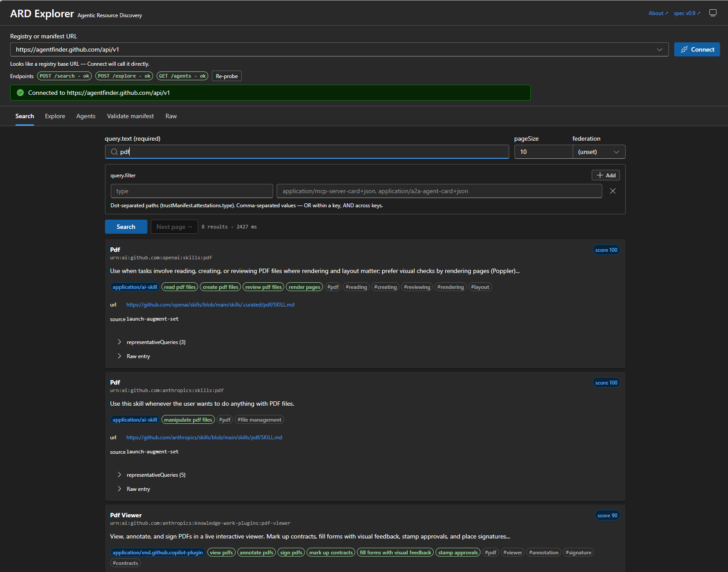Expand Raw entry under openai Pdf result
This screenshot has height=572, width=728.
[x=134, y=356]
